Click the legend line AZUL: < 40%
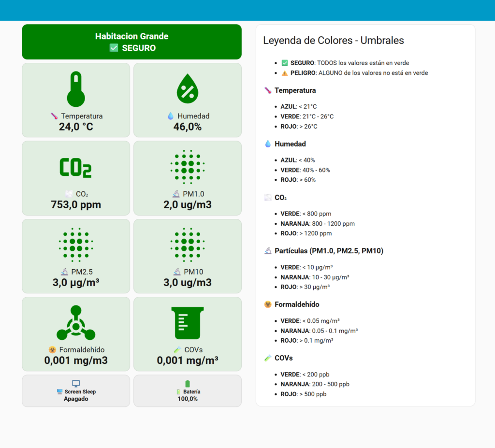The height and width of the screenshot is (448, 495). [298, 160]
